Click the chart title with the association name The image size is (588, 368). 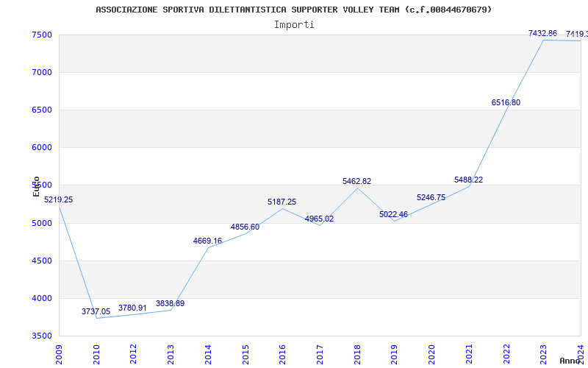point(293,10)
